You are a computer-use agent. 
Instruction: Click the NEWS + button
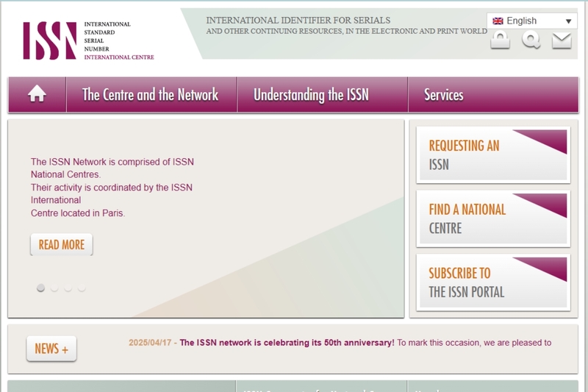click(51, 349)
